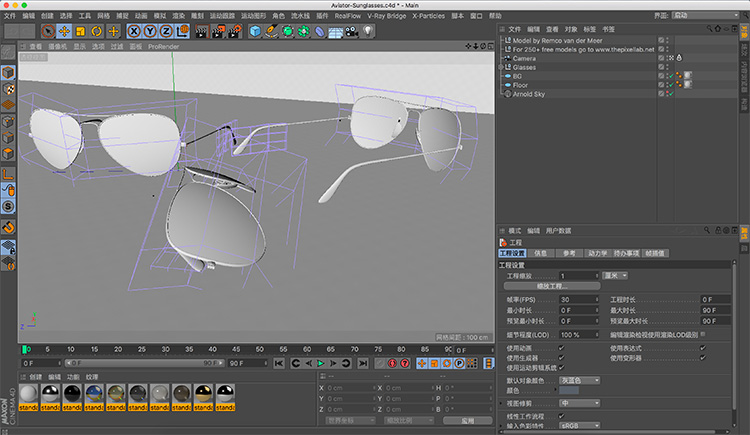Screen dimensions: 750x435
Task: Select the Live Selection arrow tool
Action: click(48, 32)
